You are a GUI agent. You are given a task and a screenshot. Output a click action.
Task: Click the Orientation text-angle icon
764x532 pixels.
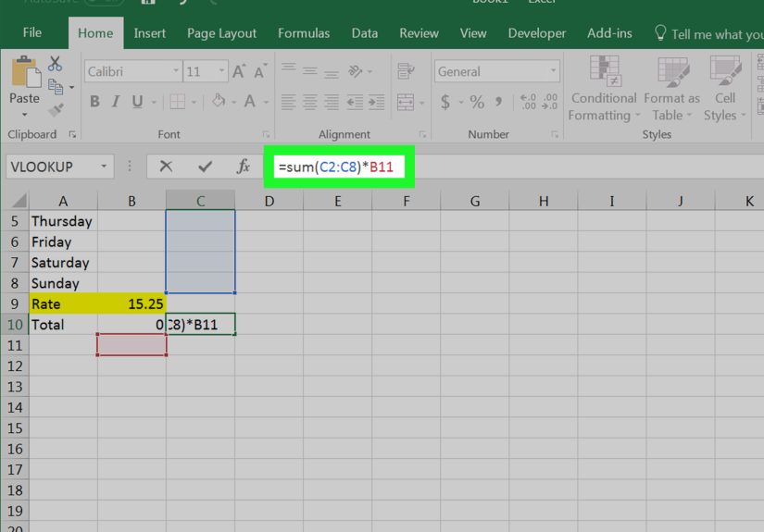click(x=356, y=71)
